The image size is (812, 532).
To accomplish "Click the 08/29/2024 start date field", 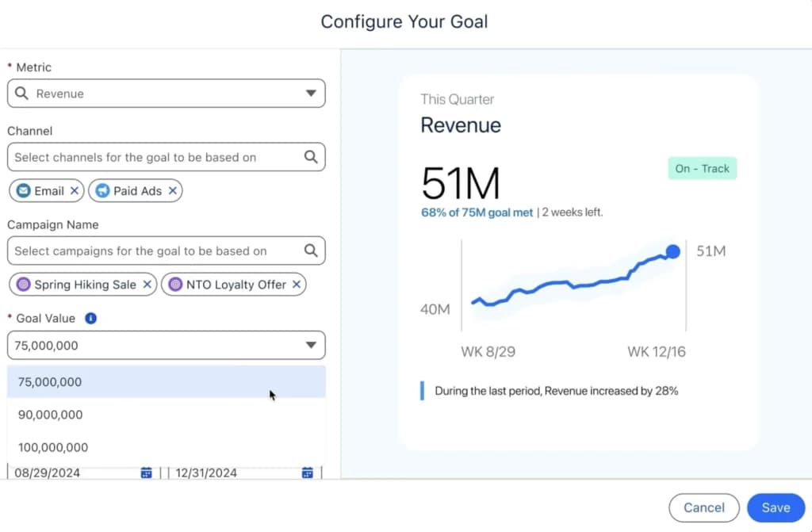I will tap(83, 473).
